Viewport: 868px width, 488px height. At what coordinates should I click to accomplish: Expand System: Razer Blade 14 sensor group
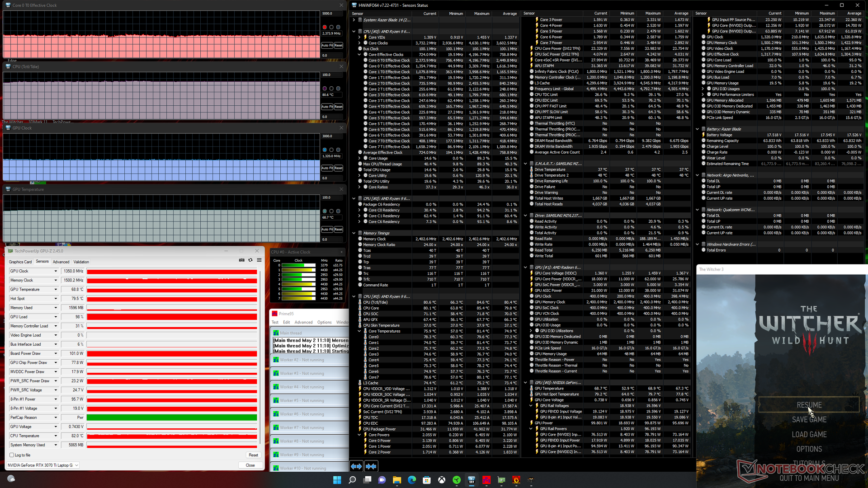click(354, 20)
